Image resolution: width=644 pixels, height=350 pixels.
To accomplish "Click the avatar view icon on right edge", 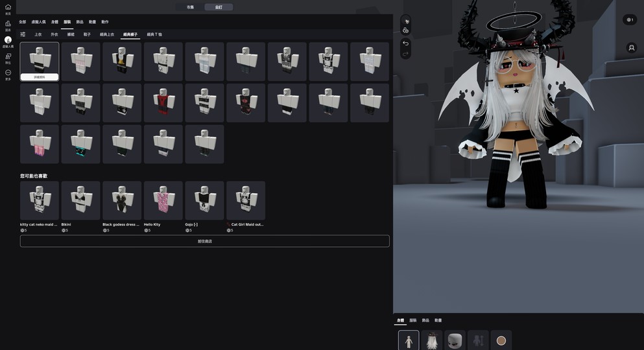I will (631, 48).
